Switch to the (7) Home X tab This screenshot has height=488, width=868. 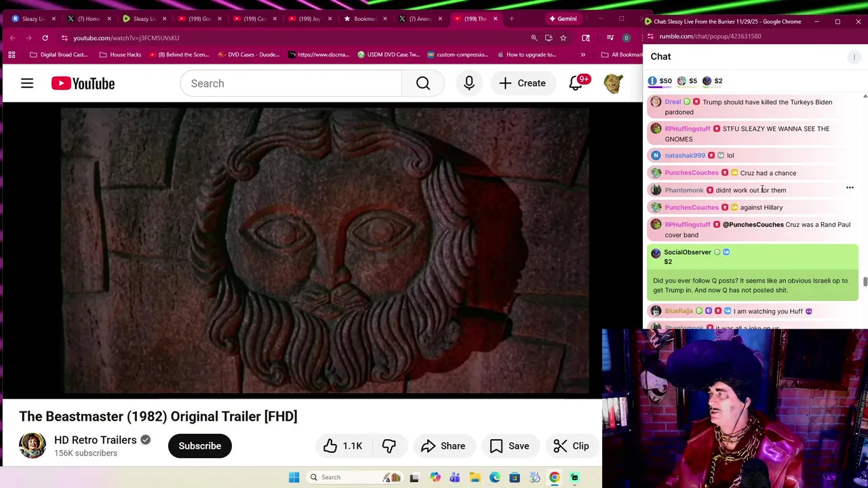(x=89, y=19)
